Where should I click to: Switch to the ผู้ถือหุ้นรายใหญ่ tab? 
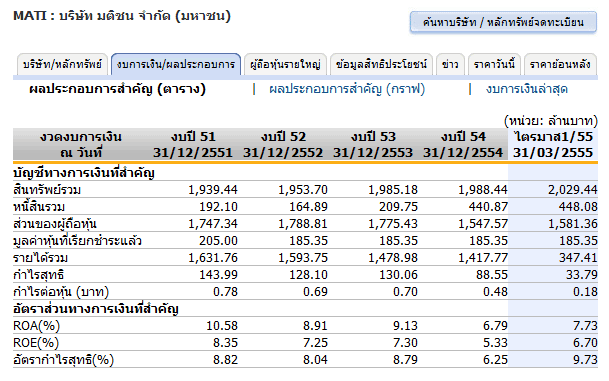285,64
